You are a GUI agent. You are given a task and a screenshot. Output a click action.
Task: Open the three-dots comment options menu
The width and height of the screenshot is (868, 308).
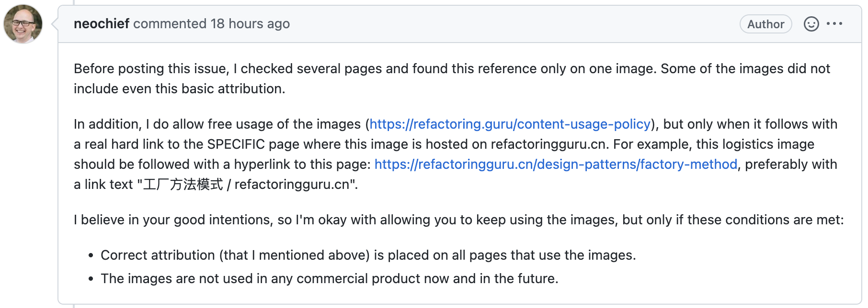tap(834, 23)
